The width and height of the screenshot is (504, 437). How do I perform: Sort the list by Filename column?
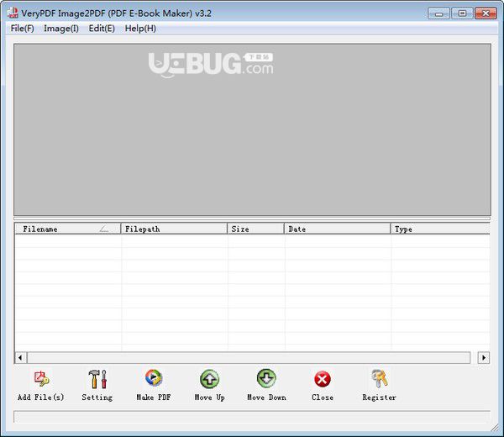coord(67,229)
